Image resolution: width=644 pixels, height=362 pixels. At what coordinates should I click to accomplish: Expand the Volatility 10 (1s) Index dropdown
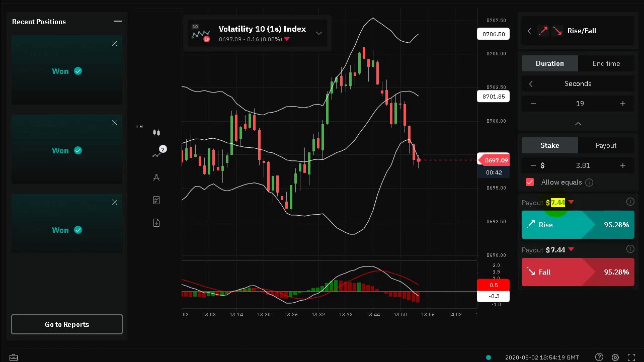318,34
